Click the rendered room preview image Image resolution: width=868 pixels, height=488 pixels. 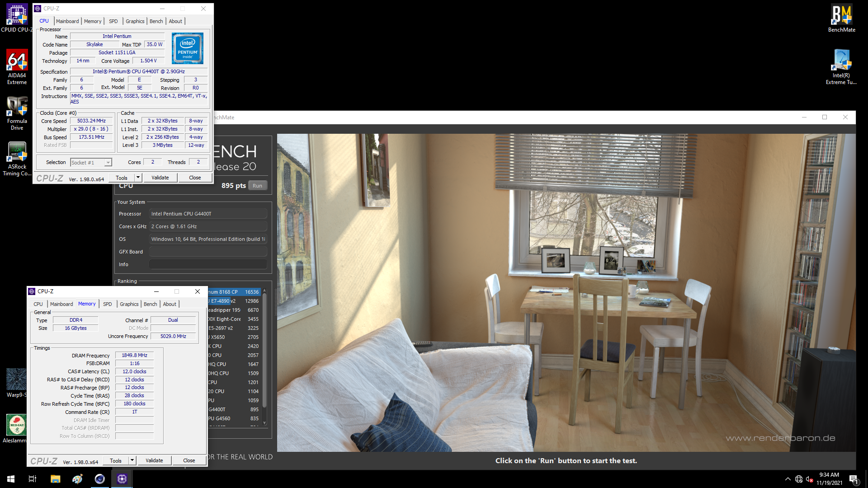pos(566,292)
